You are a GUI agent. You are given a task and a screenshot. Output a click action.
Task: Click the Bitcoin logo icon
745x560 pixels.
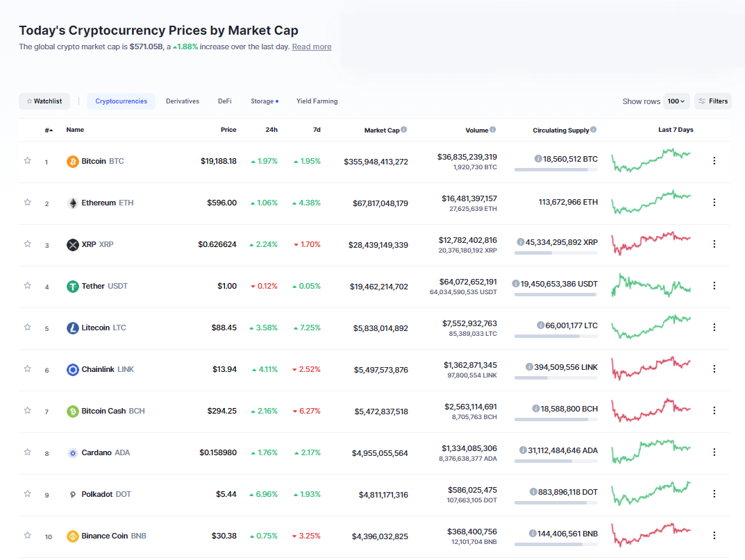point(73,162)
